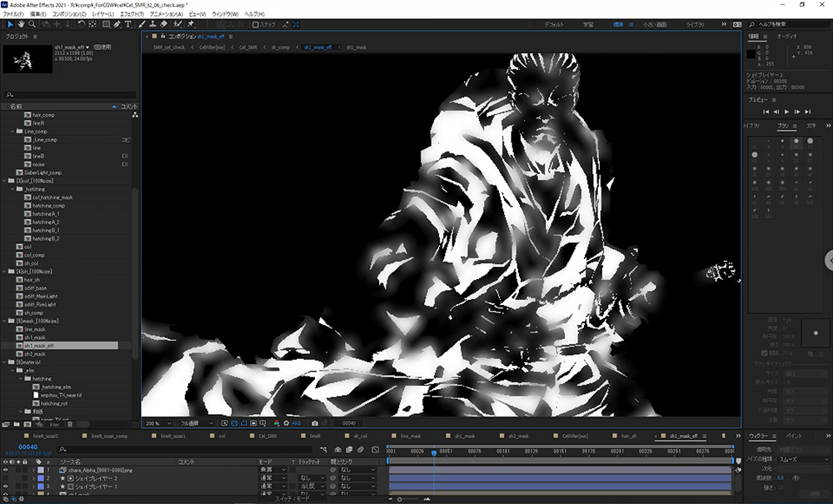Viewport: 833px width, 504px height.
Task: Select the Rectangle shape tool
Action: pos(107,24)
